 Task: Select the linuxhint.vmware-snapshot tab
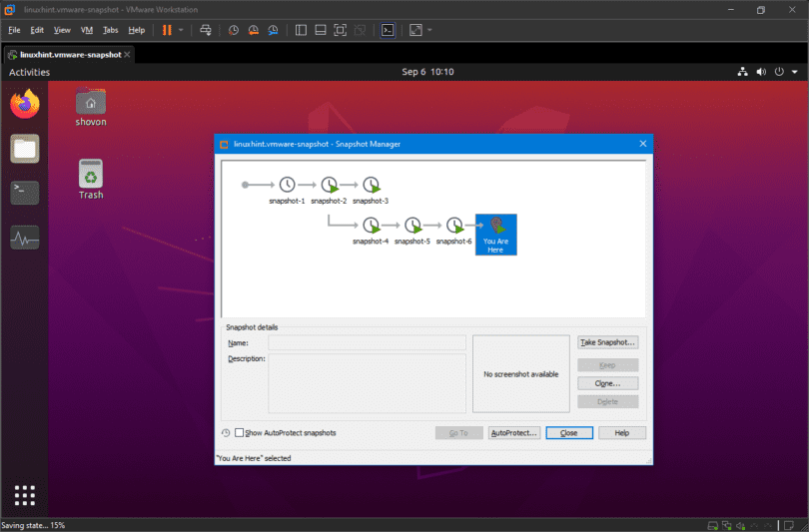[x=70, y=55]
